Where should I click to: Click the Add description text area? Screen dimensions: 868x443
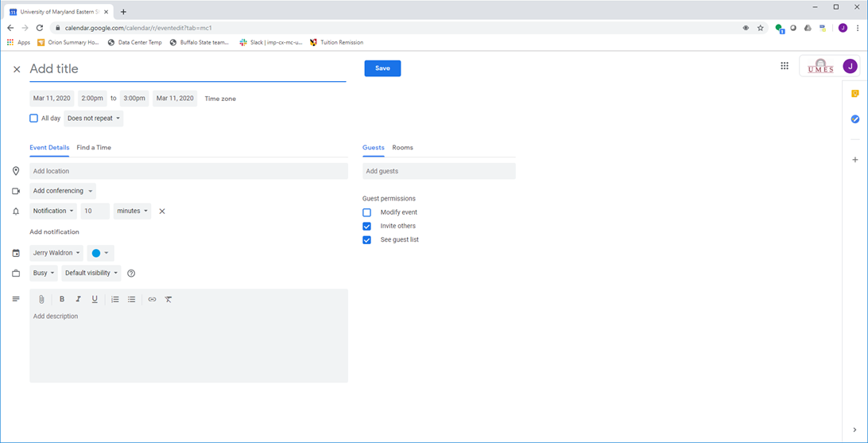coord(188,345)
